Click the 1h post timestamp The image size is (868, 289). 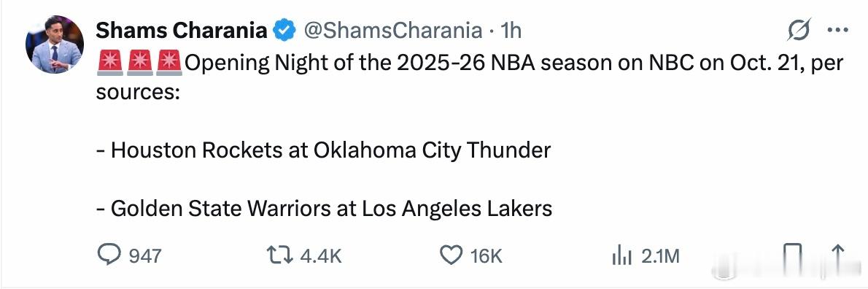tap(511, 31)
